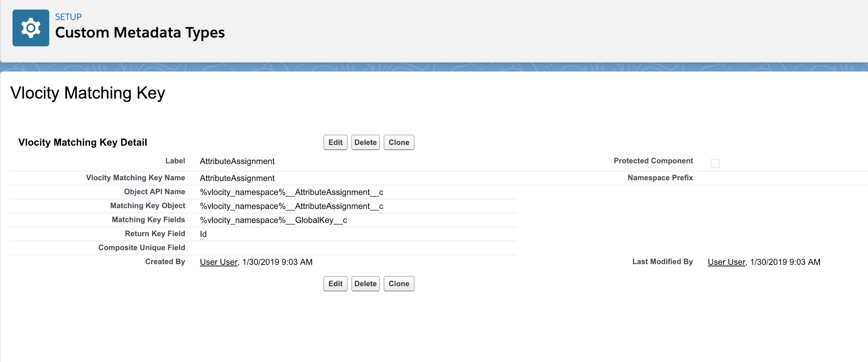
Task: Click the bottom Delete button
Action: [365, 284]
